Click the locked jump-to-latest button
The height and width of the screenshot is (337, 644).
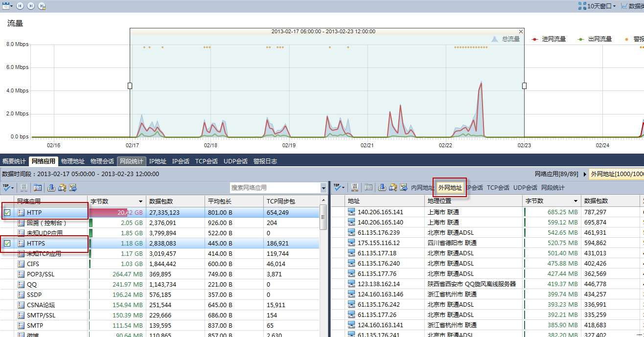tap(42, 6)
